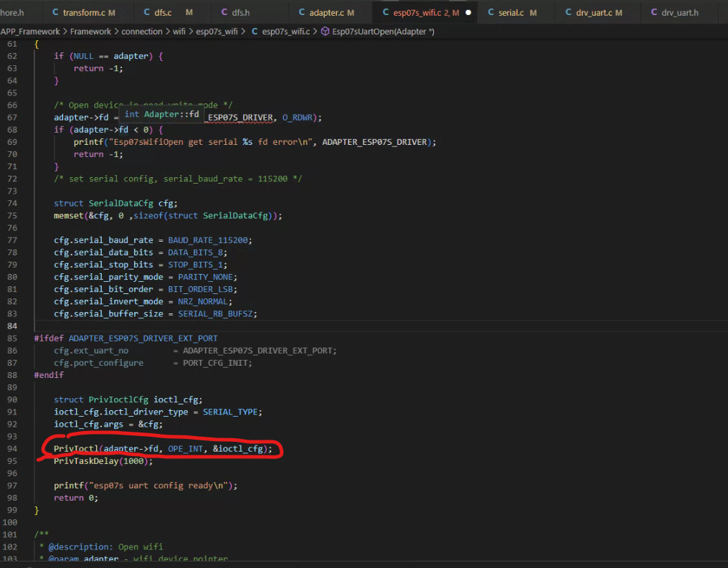This screenshot has width=728, height=568.
Task: Open APP_Framework breadcrumb segment
Action: (x=30, y=31)
